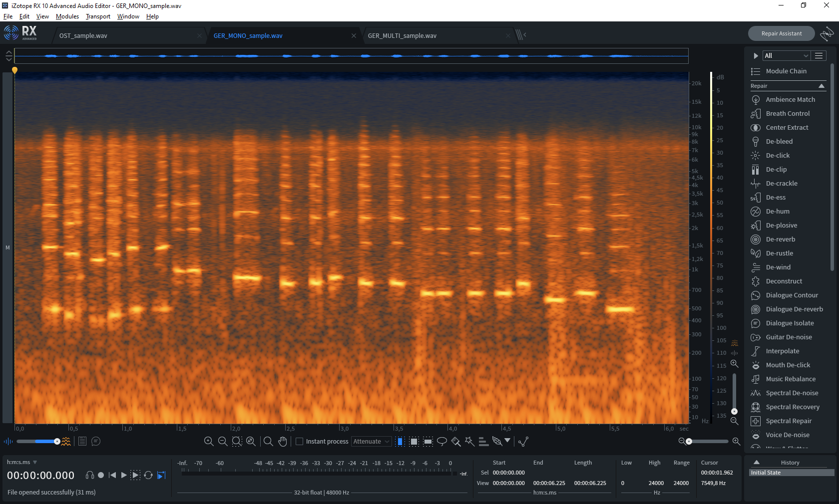This screenshot has height=504, width=839.
Task: Zoom in horizontally in the toolbar
Action: (x=209, y=442)
